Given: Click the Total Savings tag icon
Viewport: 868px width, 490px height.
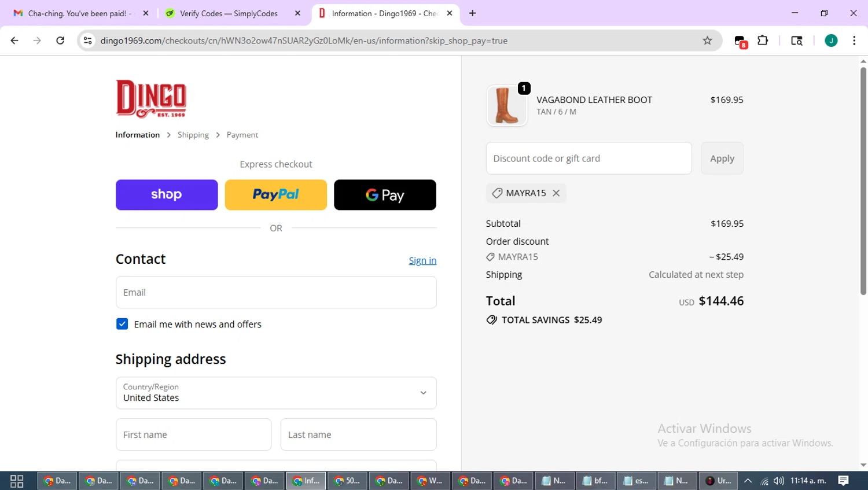Looking at the screenshot, I should 492,320.
